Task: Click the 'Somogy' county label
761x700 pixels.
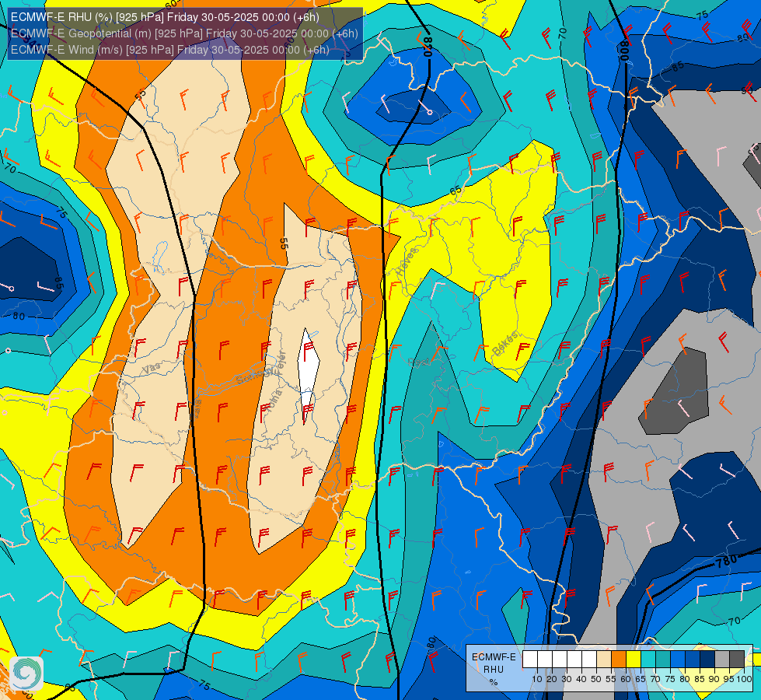Action: (x=256, y=375)
